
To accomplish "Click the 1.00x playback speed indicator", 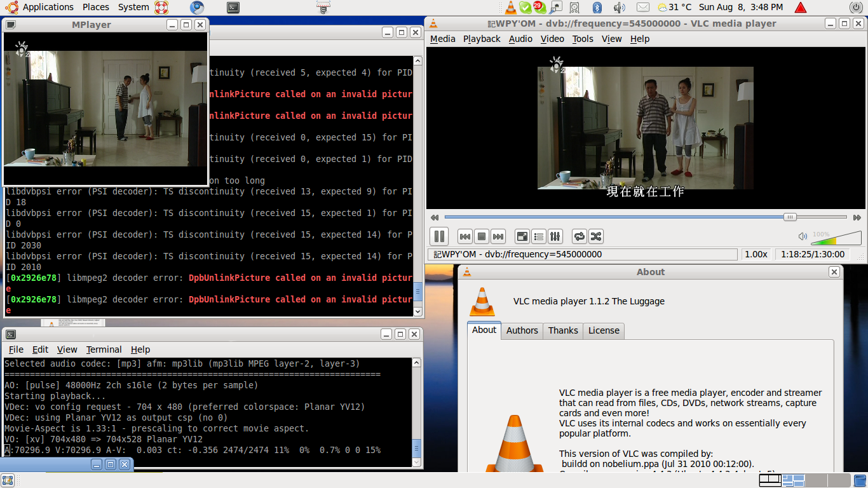I will tap(756, 254).
